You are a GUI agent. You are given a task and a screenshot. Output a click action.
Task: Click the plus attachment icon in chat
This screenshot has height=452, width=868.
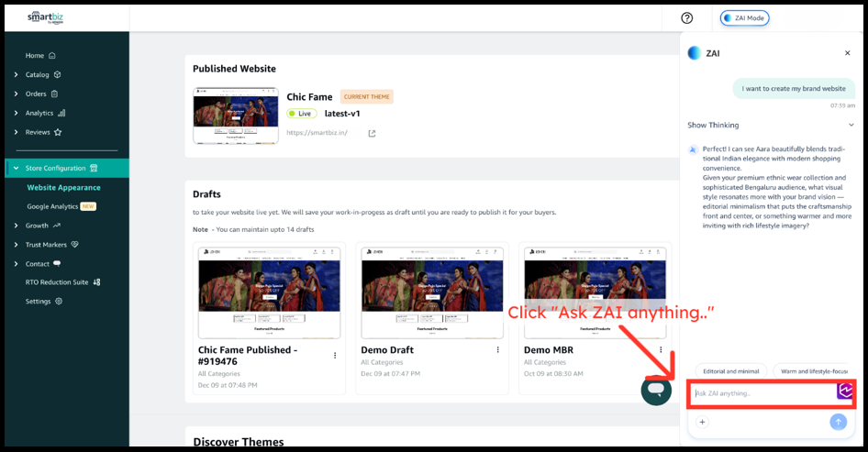coord(703,422)
